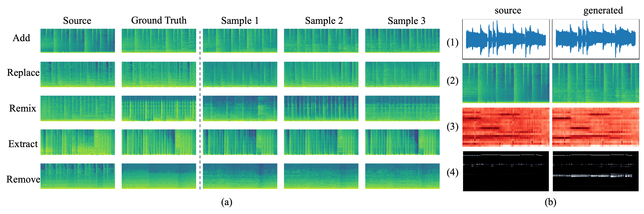Image resolution: width=644 pixels, height=214 pixels.
Task: Click the top-left spectrogram in the grid
Action: (78, 41)
